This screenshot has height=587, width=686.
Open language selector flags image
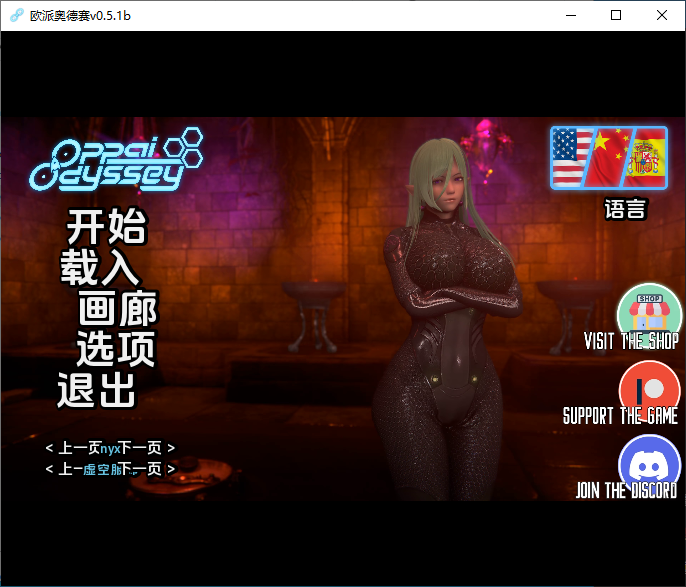(609, 158)
